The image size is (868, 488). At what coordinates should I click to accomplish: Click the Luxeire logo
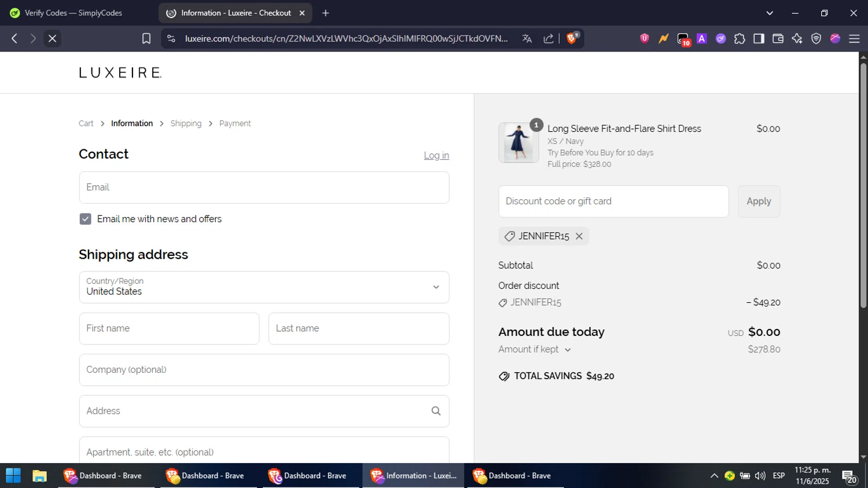[120, 73]
